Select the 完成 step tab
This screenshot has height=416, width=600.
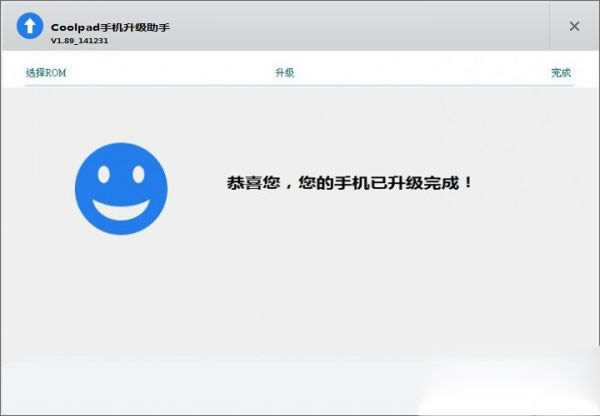click(560, 73)
